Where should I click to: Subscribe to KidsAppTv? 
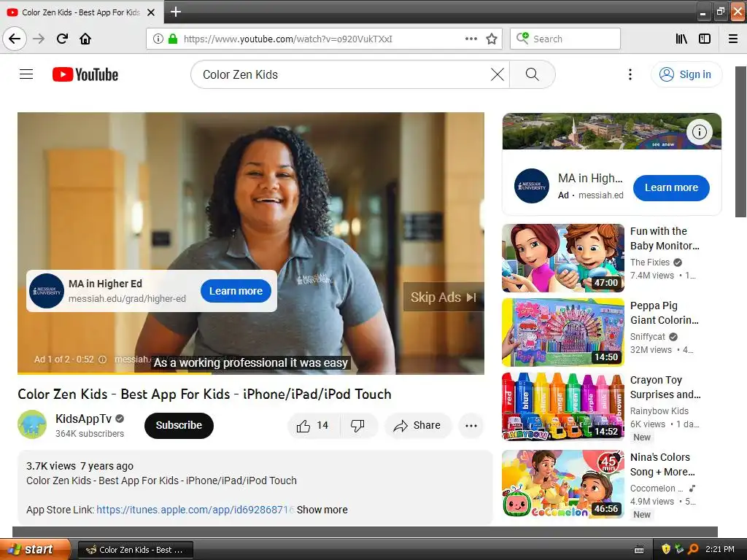click(179, 425)
